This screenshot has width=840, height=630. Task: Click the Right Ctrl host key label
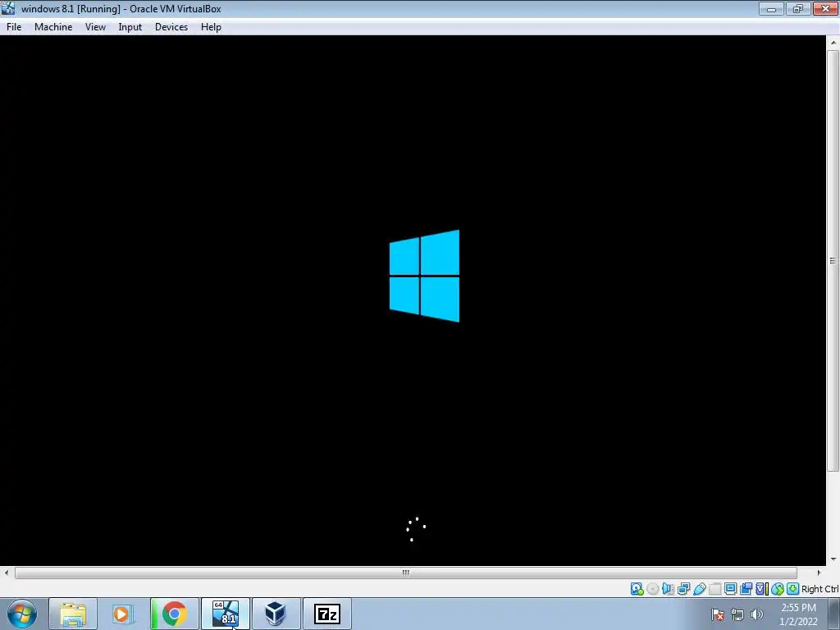coord(819,589)
